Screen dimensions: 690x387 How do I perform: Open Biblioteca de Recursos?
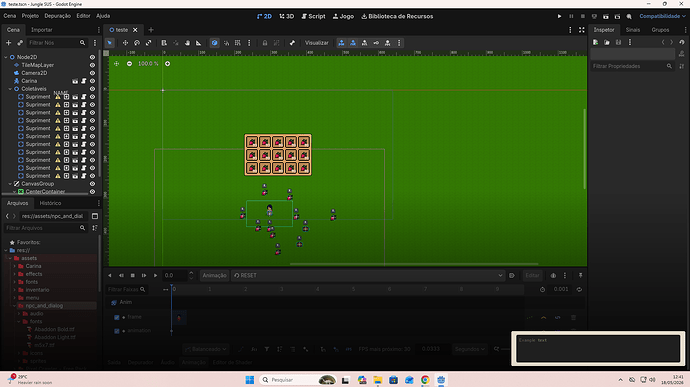click(x=397, y=16)
